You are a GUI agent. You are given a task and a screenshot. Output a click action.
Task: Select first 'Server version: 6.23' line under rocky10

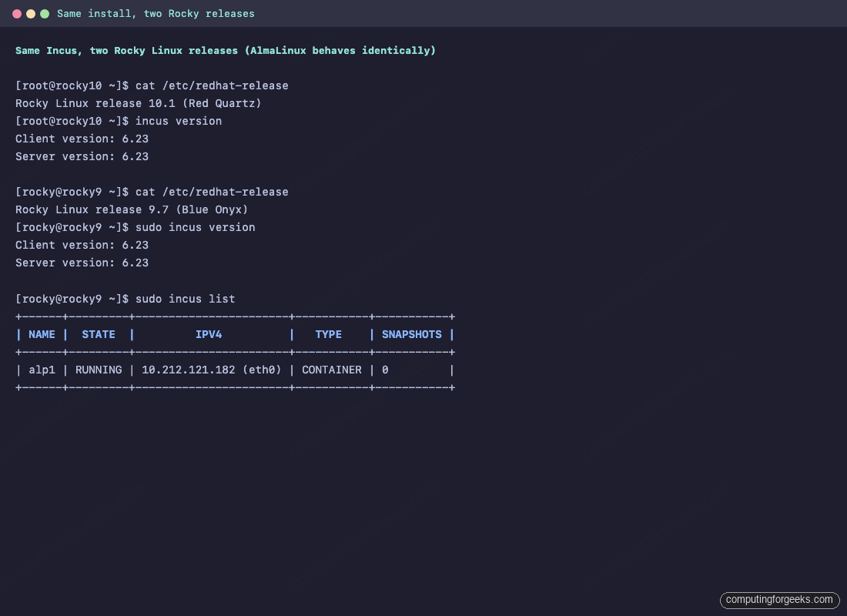tap(82, 157)
